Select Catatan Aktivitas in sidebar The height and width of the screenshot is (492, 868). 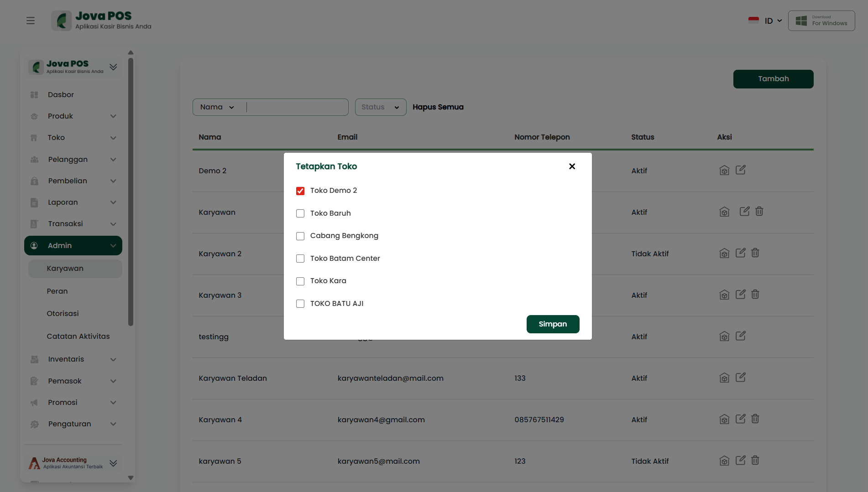coord(78,336)
